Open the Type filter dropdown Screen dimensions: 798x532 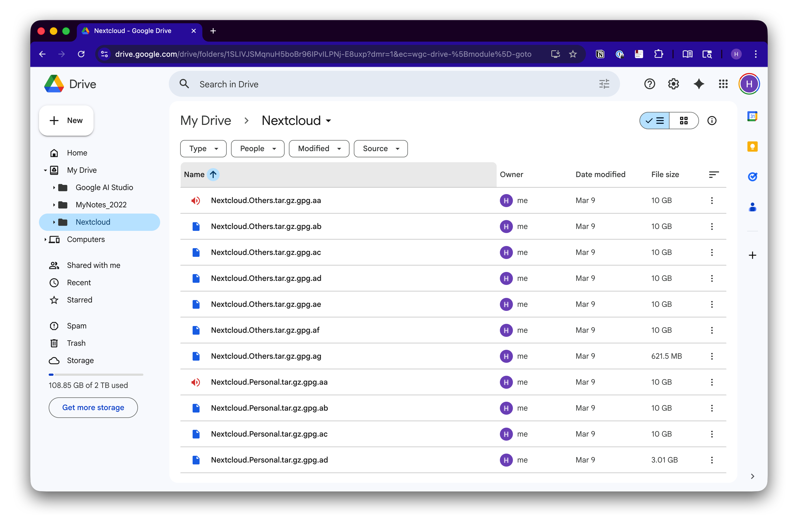pos(203,149)
